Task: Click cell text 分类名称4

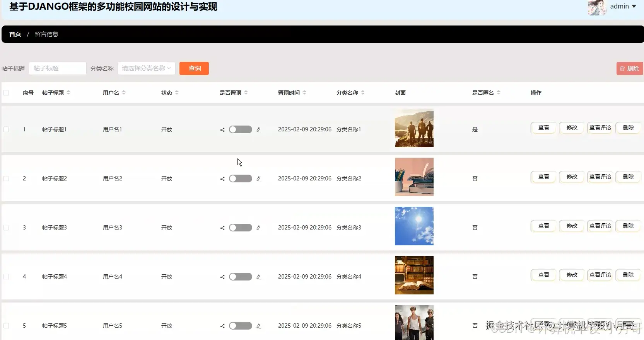Action: (x=349, y=277)
